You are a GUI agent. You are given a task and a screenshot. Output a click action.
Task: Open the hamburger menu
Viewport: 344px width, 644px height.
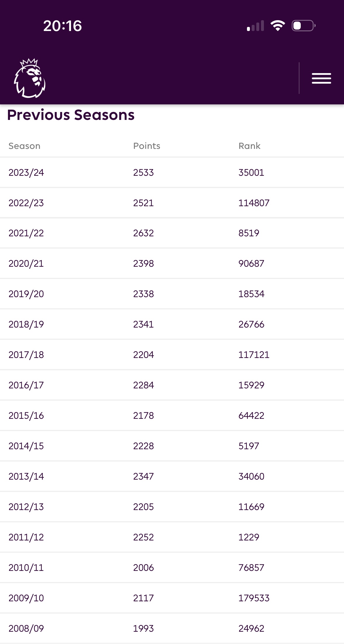(321, 78)
